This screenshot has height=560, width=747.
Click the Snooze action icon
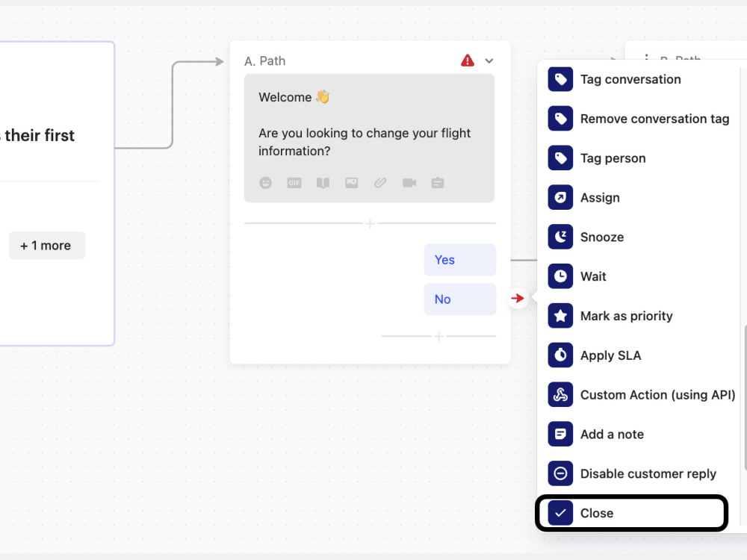560,237
